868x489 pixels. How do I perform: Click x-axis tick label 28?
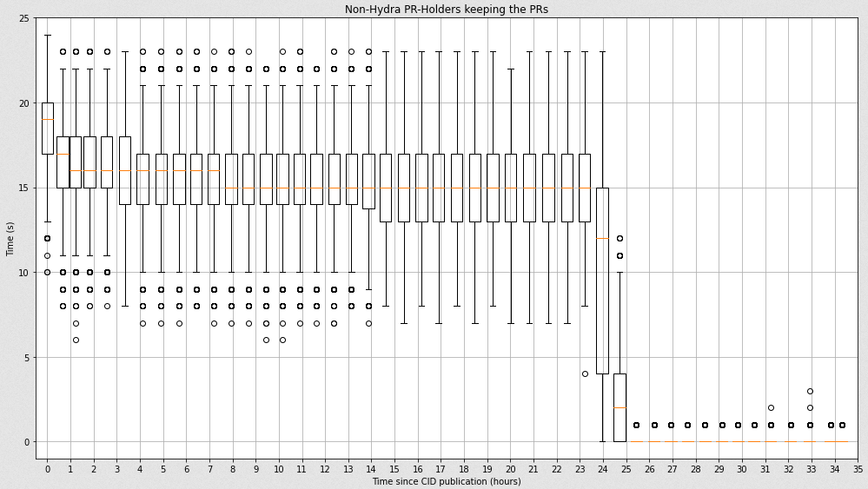696,469
